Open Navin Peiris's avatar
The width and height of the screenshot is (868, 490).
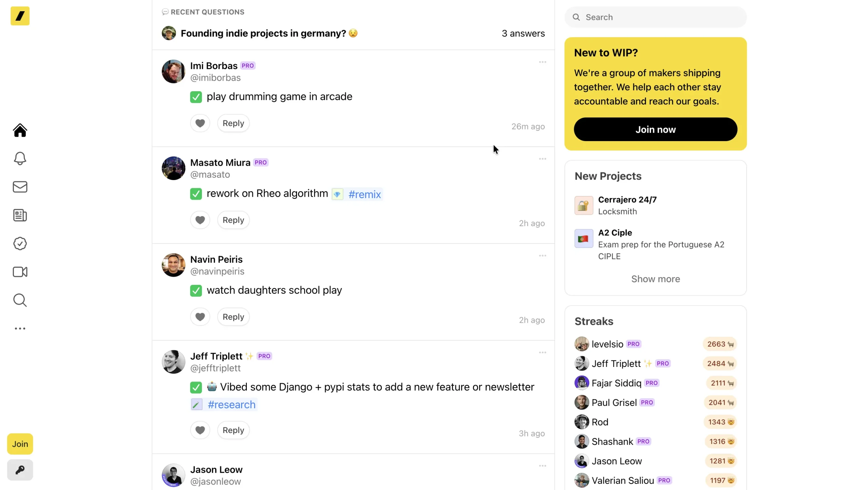(x=174, y=265)
